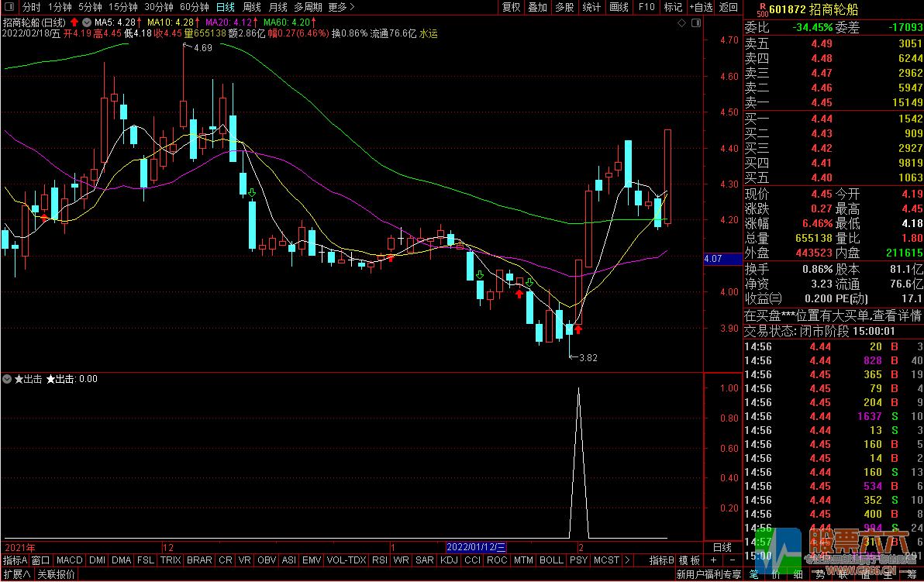Toggle the panel icon beside the diamond icon

(696, 22)
